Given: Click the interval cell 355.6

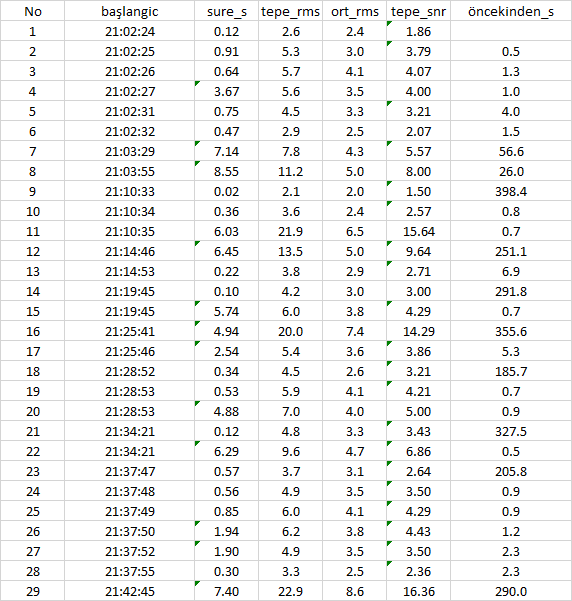Looking at the screenshot, I should tap(511, 331).
